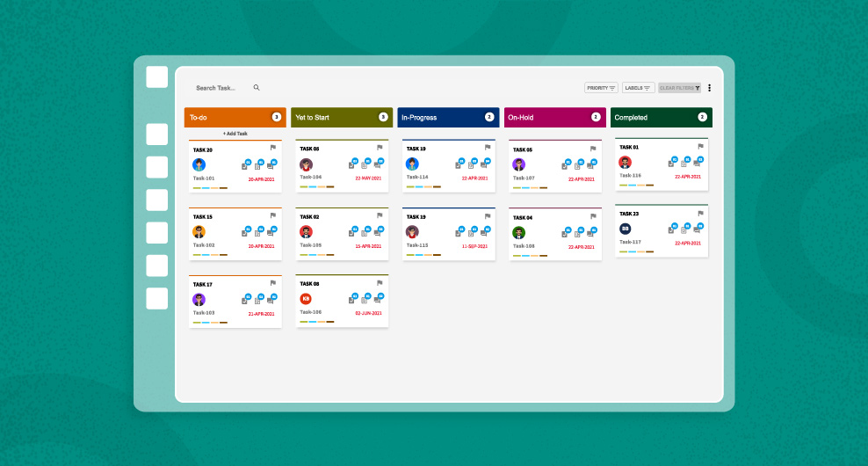This screenshot has width=868, height=466.
Task: Click the assignee avatar on Task-108
Action: (518, 233)
